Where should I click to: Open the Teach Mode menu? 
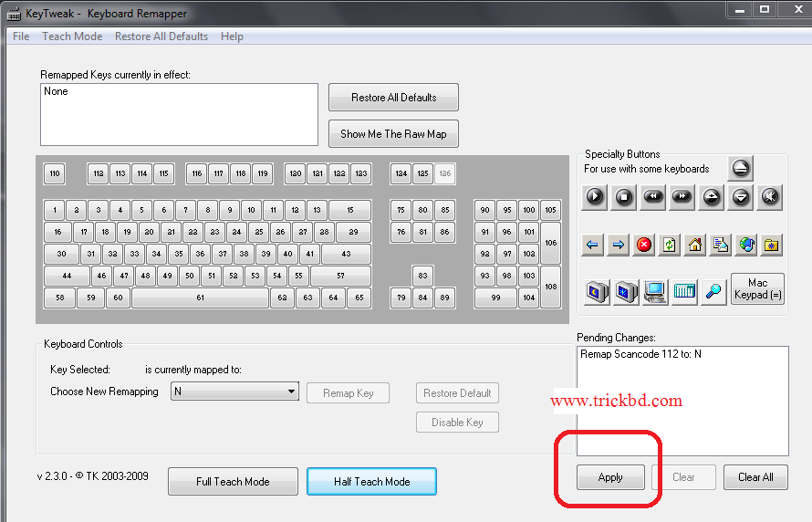point(72,37)
